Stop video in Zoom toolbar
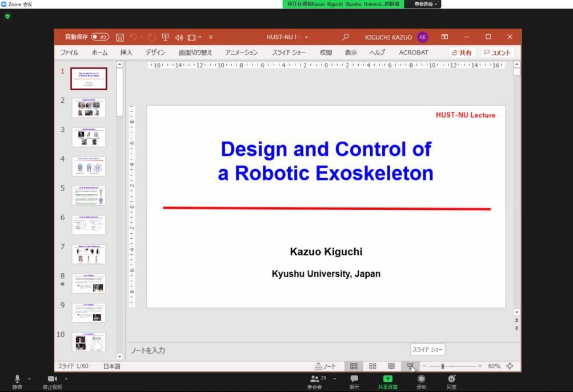The width and height of the screenshot is (573, 392). point(52,382)
